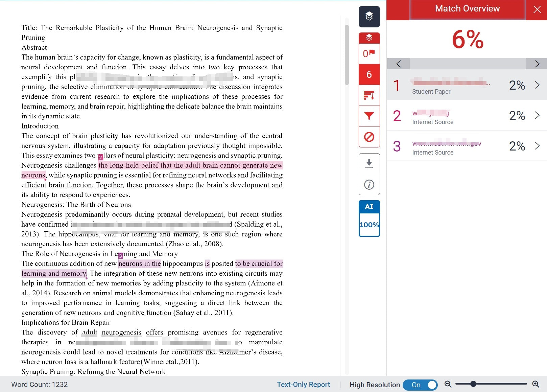
Task: Open the excluded sources icon
Action: pos(369,137)
